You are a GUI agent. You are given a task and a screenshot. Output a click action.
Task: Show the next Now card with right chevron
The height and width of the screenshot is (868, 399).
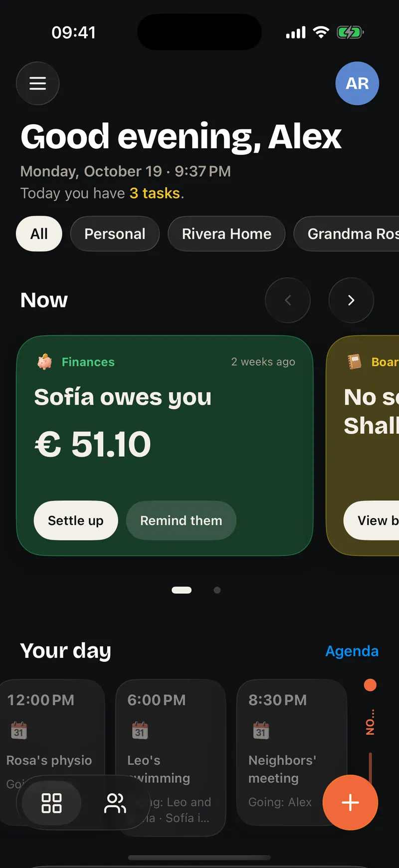351,300
